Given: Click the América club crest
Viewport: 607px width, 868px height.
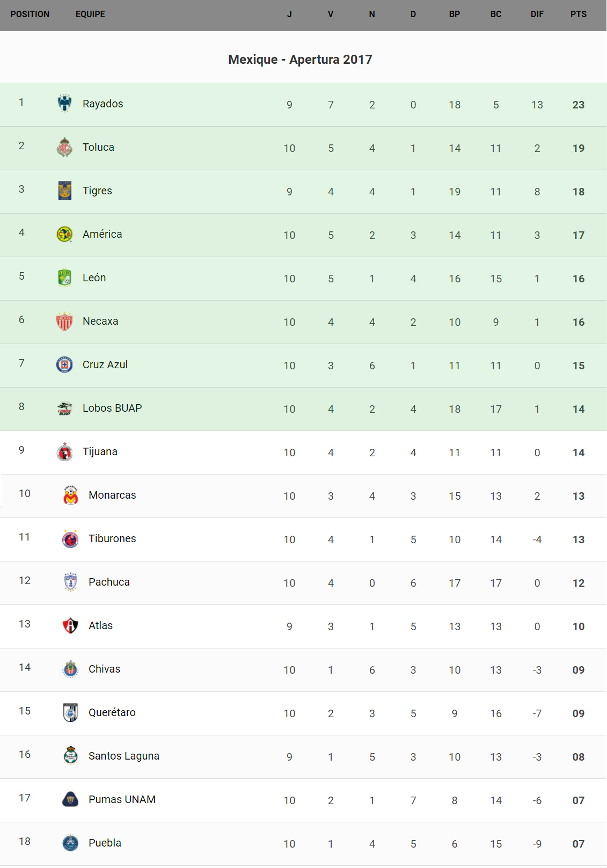Looking at the screenshot, I should [x=64, y=234].
